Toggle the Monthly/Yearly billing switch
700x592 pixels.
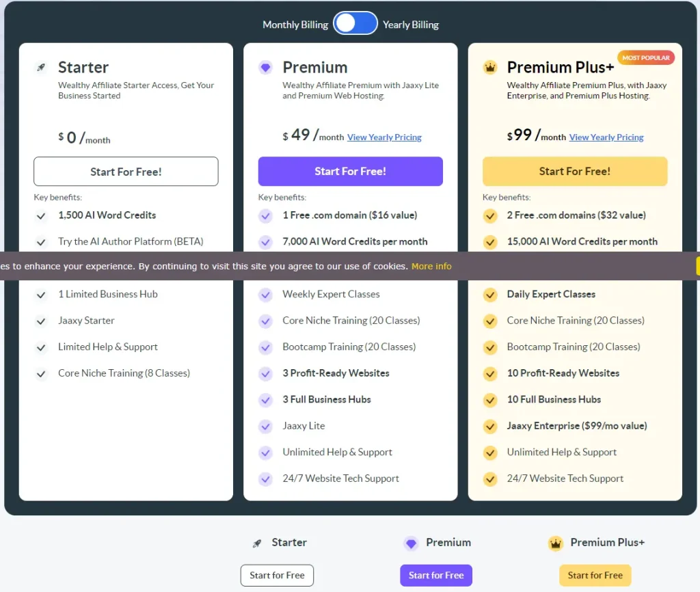pos(355,23)
